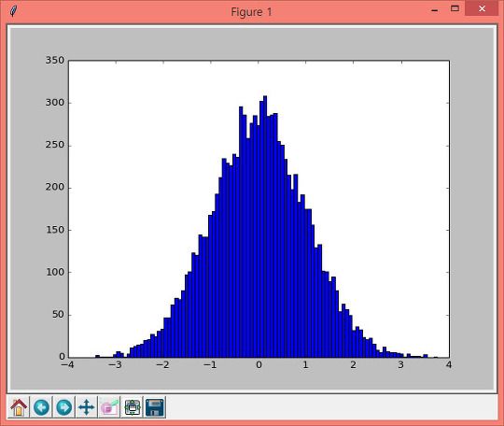
Task: Click the y-axis label 350
Action: (55, 60)
